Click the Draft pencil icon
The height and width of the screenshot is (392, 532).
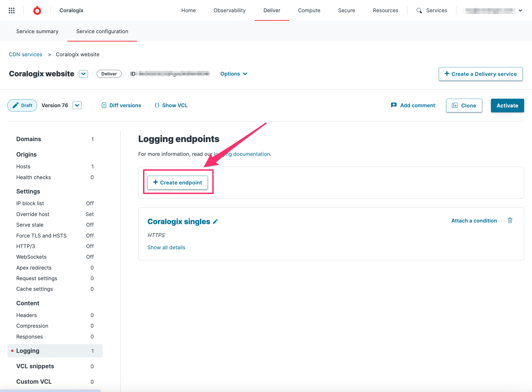click(16, 105)
